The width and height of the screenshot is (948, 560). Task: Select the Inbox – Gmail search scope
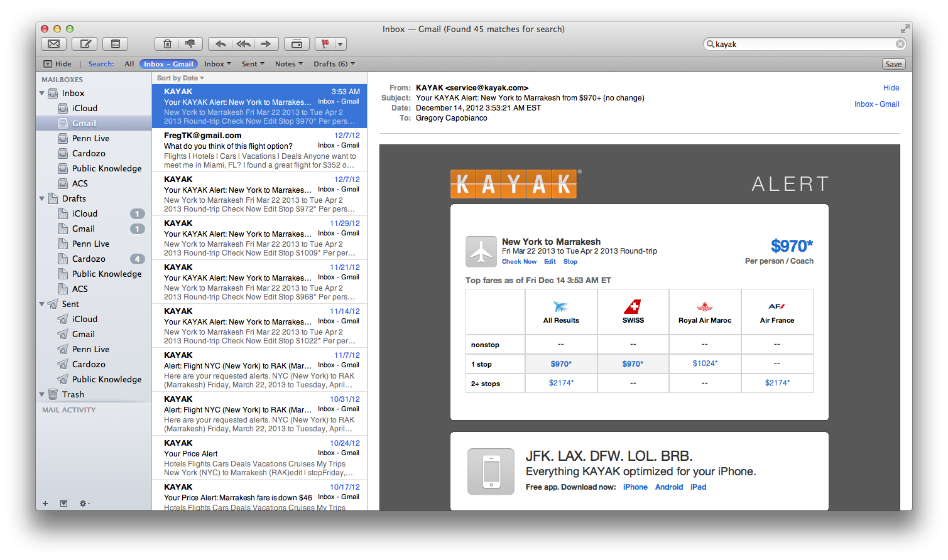[x=168, y=64]
